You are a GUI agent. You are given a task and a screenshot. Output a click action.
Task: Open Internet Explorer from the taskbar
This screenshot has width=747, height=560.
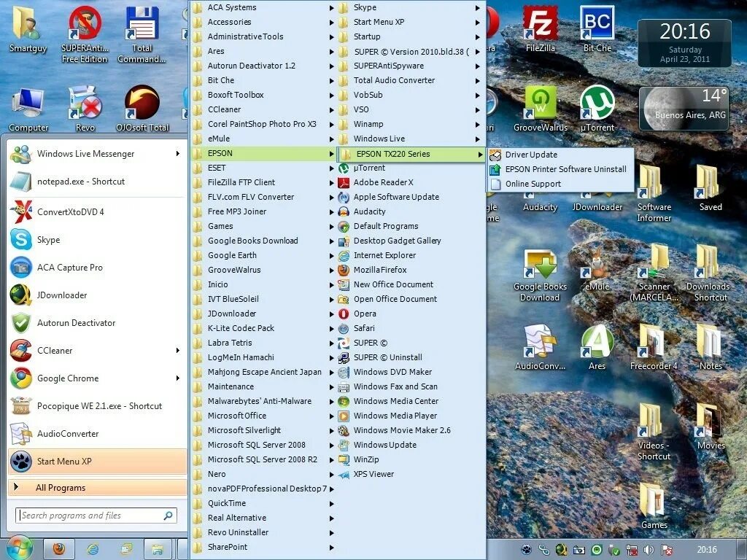point(93,549)
